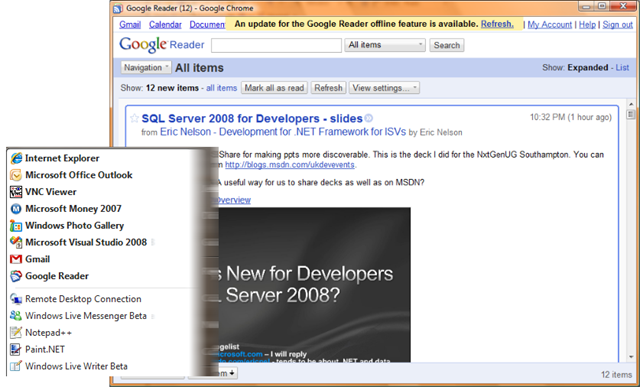
Task: Click the Refresh button in toolbar
Action: coord(329,88)
